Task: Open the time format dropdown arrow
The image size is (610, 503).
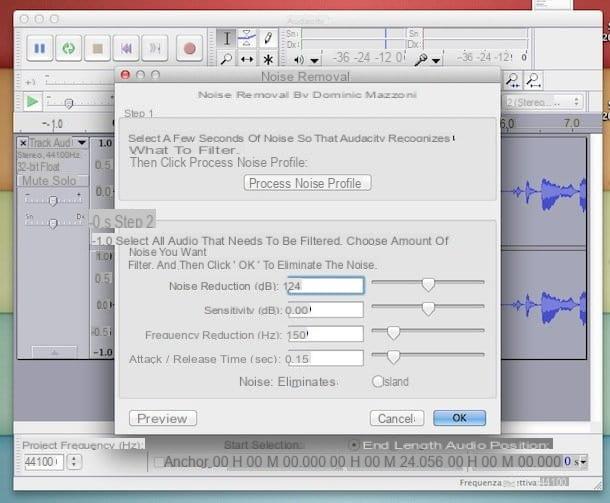Action: (x=583, y=462)
